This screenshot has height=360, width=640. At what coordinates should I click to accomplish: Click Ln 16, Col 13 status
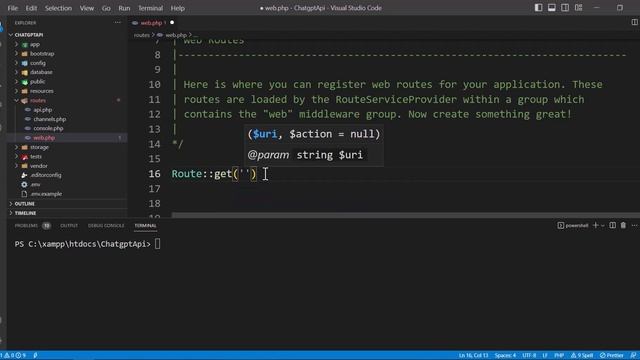[x=473, y=356]
